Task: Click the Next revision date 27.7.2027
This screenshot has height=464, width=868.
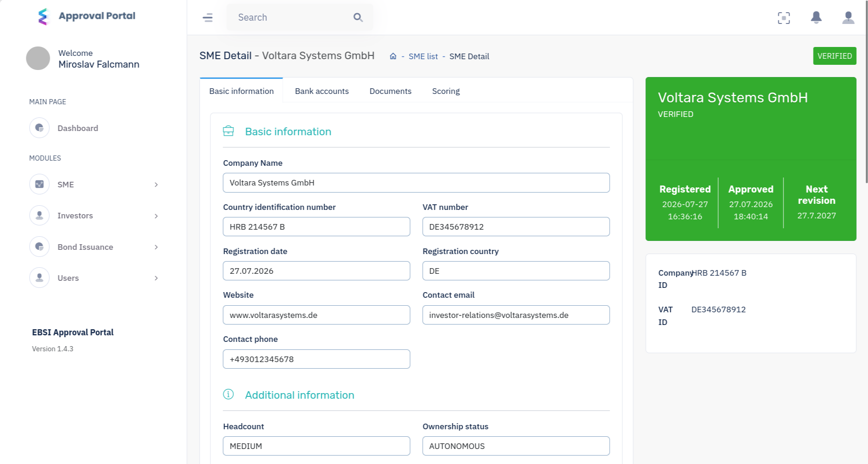Action: pos(816,216)
